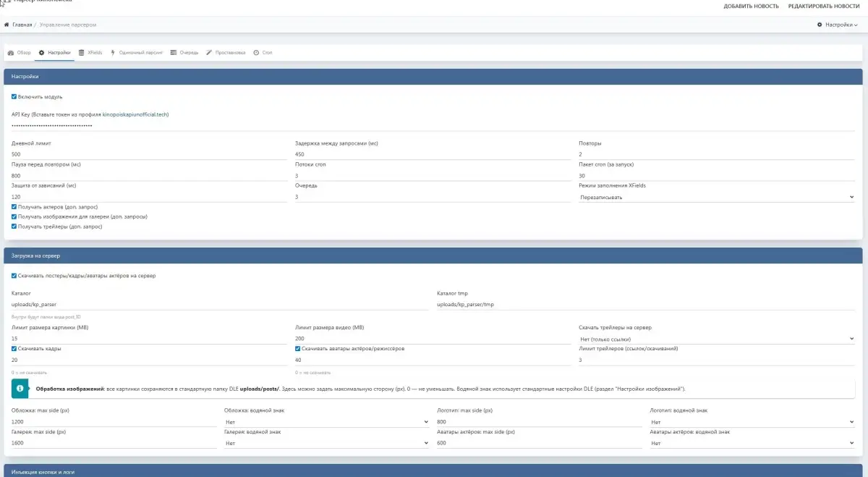Click the Очередь queue list icon

pyautogui.click(x=174, y=53)
